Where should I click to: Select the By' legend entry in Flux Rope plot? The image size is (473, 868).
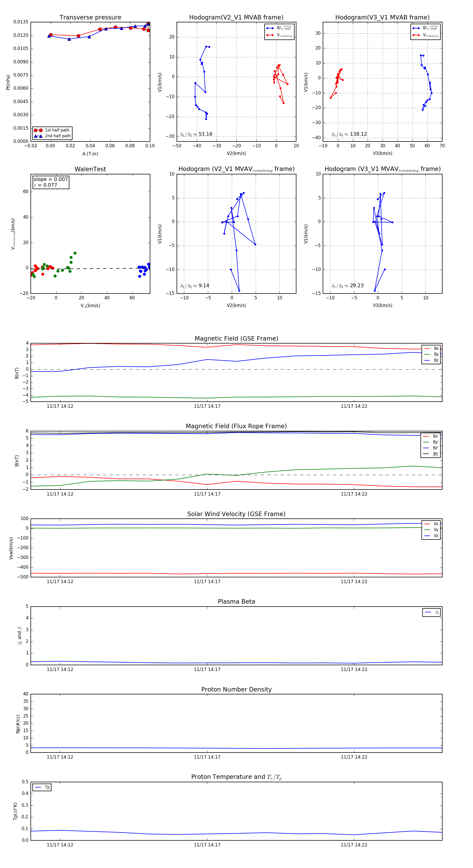[x=431, y=442]
